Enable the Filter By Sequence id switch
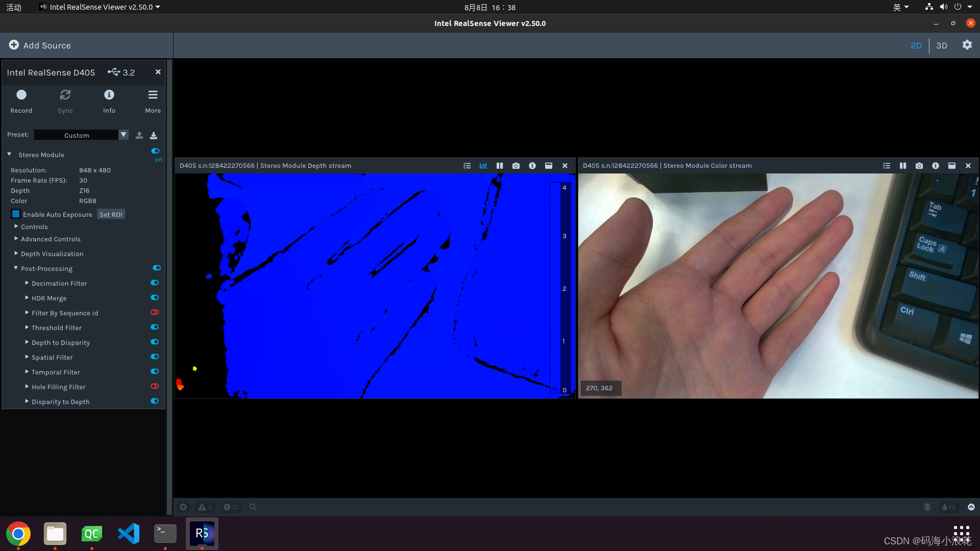980x551 pixels. 155,312
